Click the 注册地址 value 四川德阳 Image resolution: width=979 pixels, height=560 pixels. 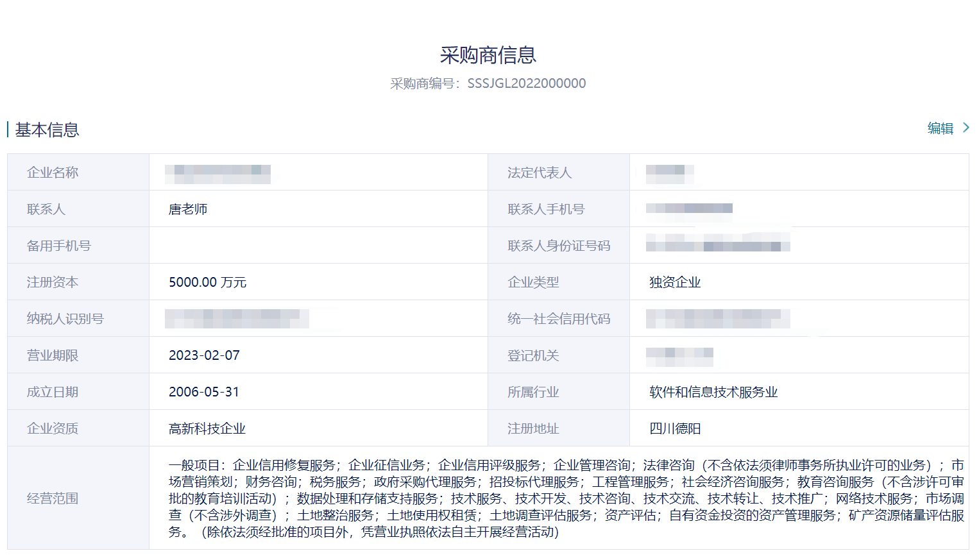coord(675,428)
